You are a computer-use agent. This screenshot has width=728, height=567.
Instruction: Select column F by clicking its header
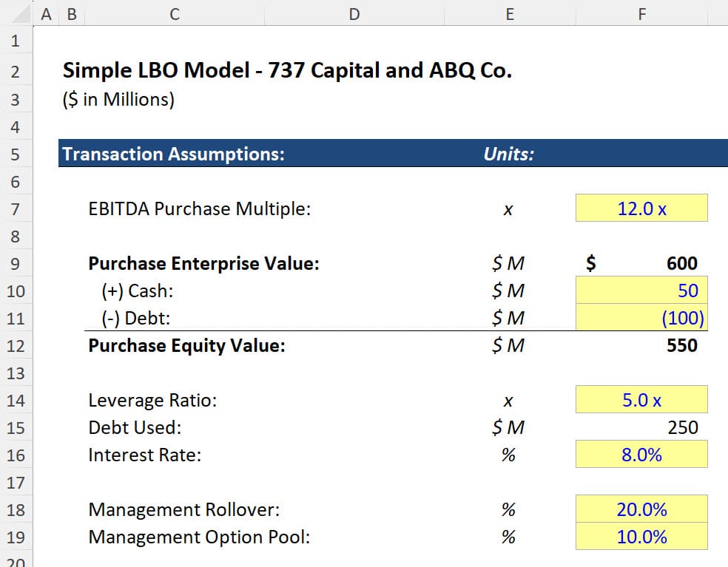point(641,13)
